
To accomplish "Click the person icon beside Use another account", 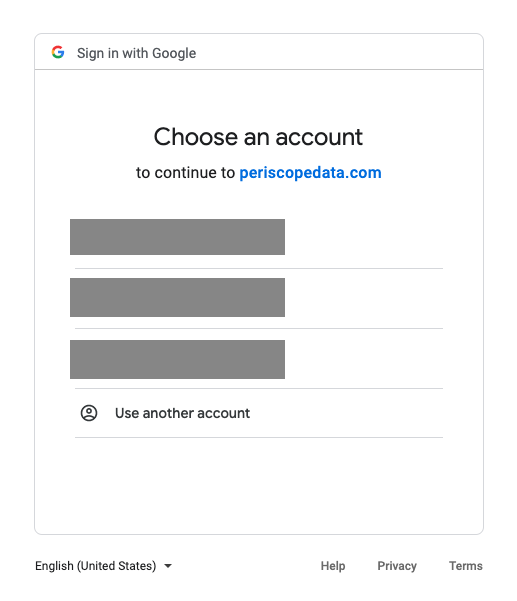I will [89, 413].
